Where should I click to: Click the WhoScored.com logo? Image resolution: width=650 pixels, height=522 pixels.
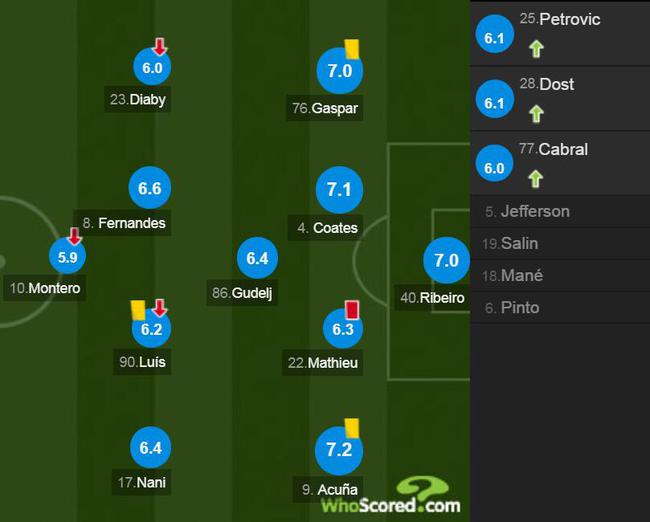[x=391, y=496]
